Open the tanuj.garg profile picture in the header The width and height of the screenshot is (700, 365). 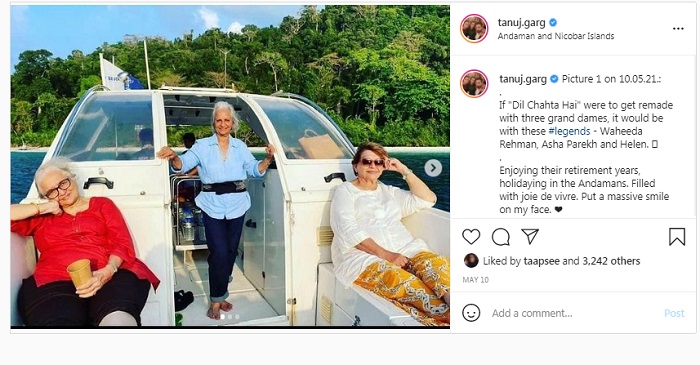[474, 29]
